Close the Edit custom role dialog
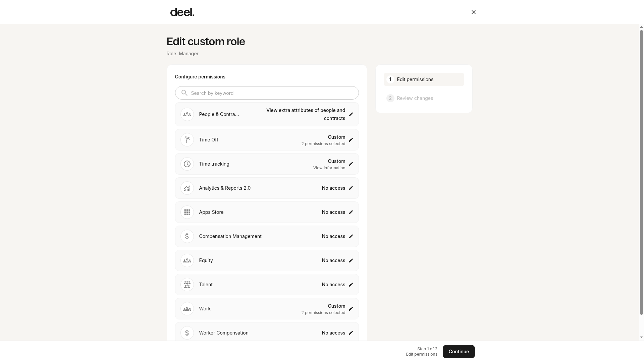 click(x=474, y=12)
